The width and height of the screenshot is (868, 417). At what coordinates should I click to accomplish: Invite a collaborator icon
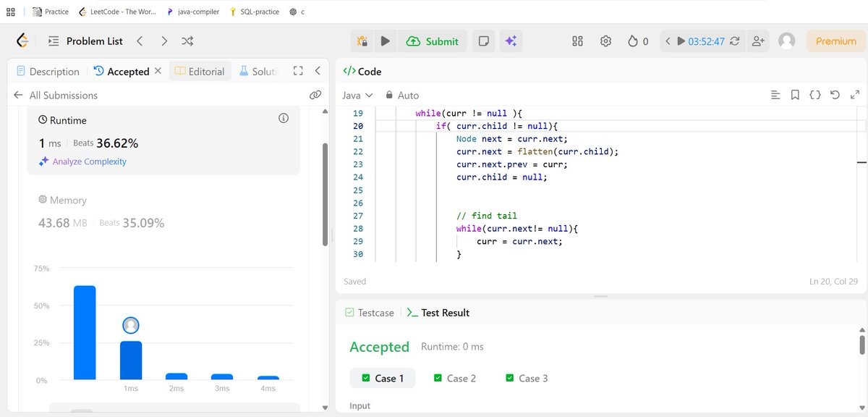pos(758,41)
